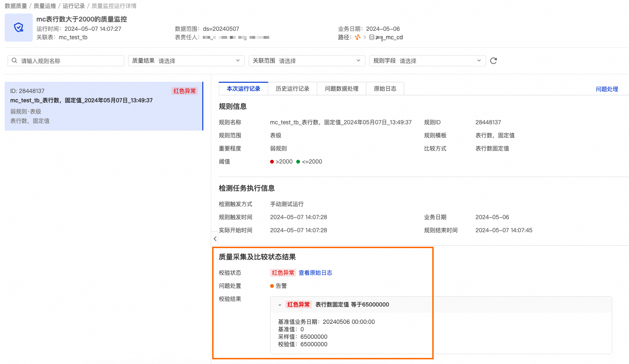The image size is (629, 364).
Task: Click the orange 告警 status dot
Action: (x=272, y=286)
